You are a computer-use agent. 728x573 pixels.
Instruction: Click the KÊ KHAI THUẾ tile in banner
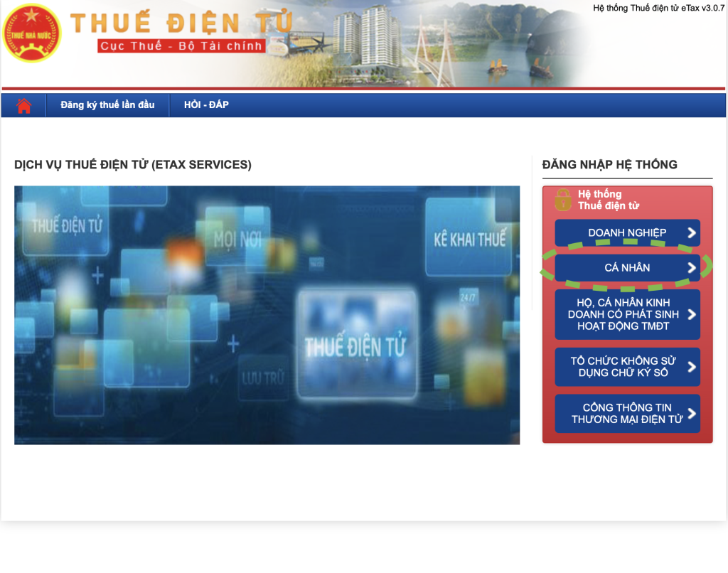point(469,240)
